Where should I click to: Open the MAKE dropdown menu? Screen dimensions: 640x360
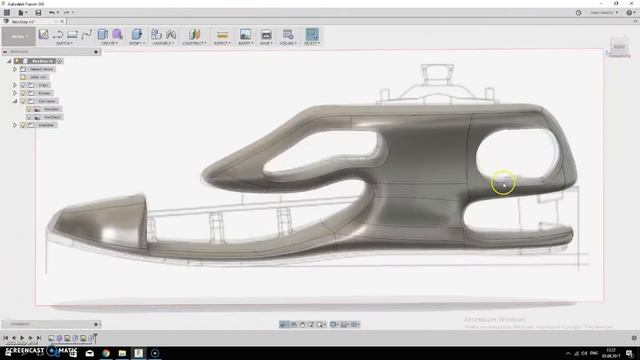266,43
